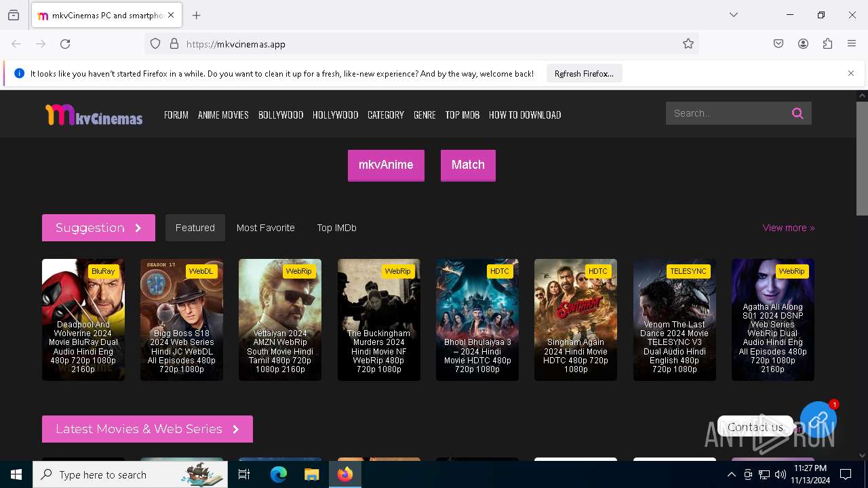Viewport: 868px width, 488px height.
Task: Open the Firefox application menu
Action: 852,44
